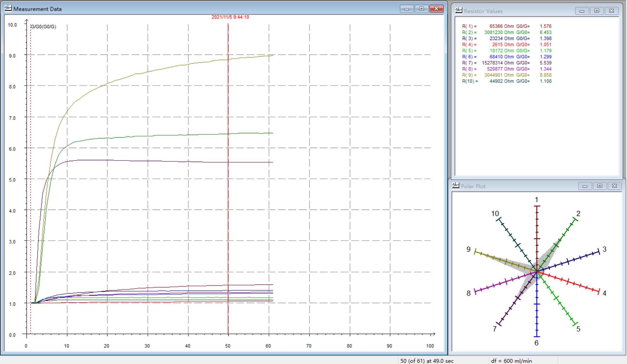Click axis label 9 on the polar plot
The width and height of the screenshot is (627, 364).
[468, 249]
